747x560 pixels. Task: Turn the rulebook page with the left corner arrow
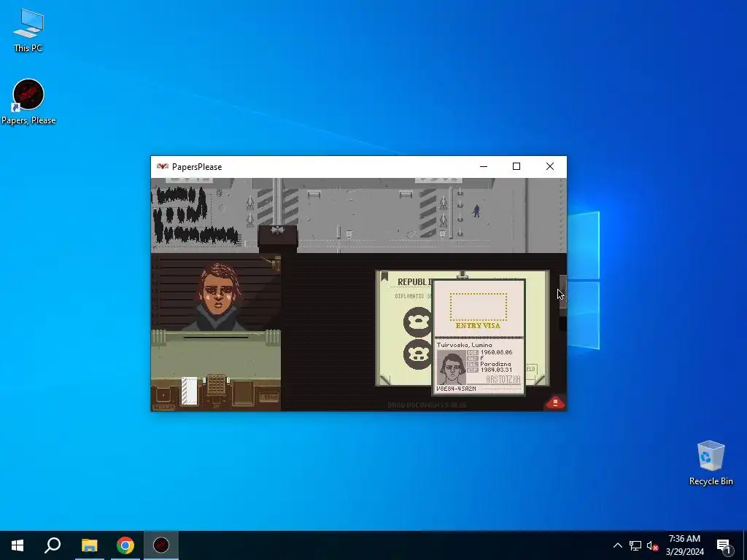pos(385,379)
